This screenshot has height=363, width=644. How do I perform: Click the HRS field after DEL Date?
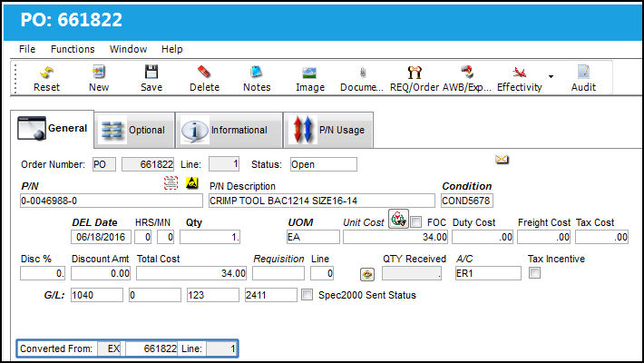(x=143, y=237)
